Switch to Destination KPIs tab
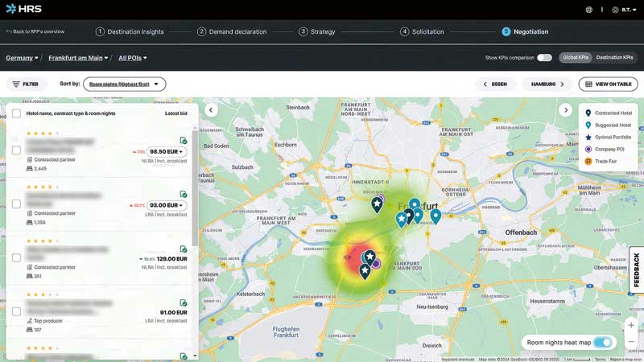The width and height of the screenshot is (644, 362). click(x=614, y=57)
